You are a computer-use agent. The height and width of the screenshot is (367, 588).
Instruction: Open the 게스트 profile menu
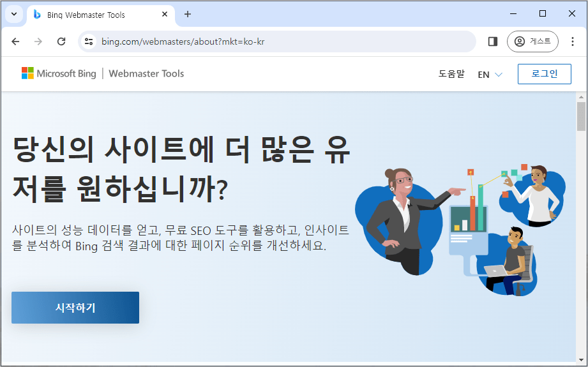pos(532,41)
